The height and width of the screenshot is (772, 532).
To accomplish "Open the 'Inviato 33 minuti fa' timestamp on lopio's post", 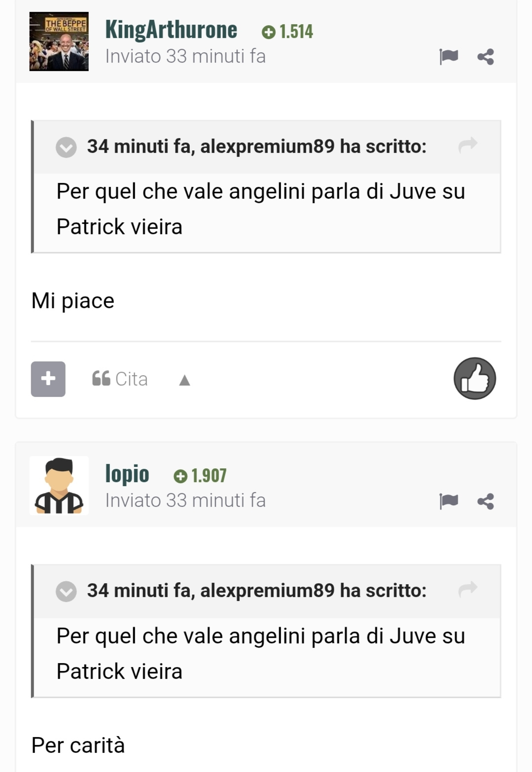I will pos(185,500).
